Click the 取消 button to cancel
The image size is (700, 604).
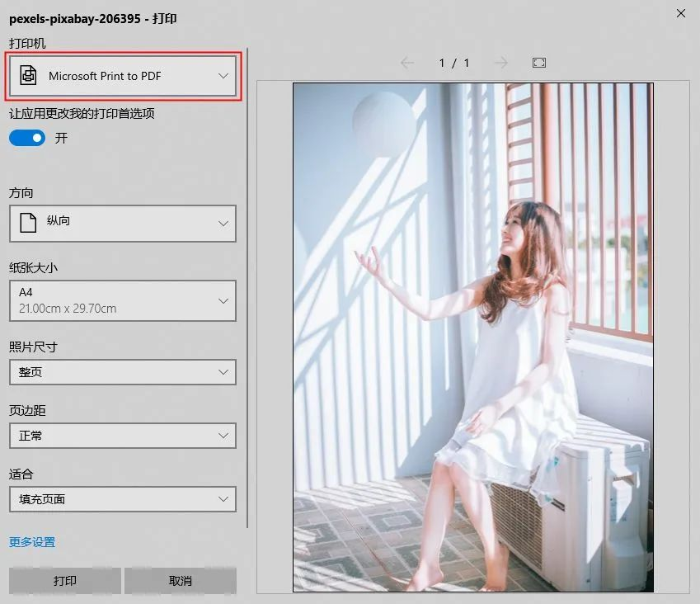(x=180, y=580)
